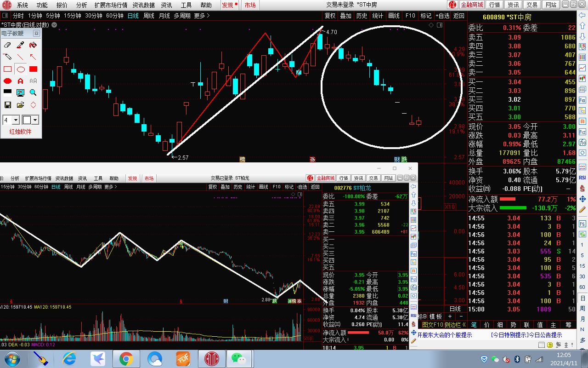Open the 帮助 menu in main window
The width and height of the screenshot is (588, 368).
click(x=206, y=5)
